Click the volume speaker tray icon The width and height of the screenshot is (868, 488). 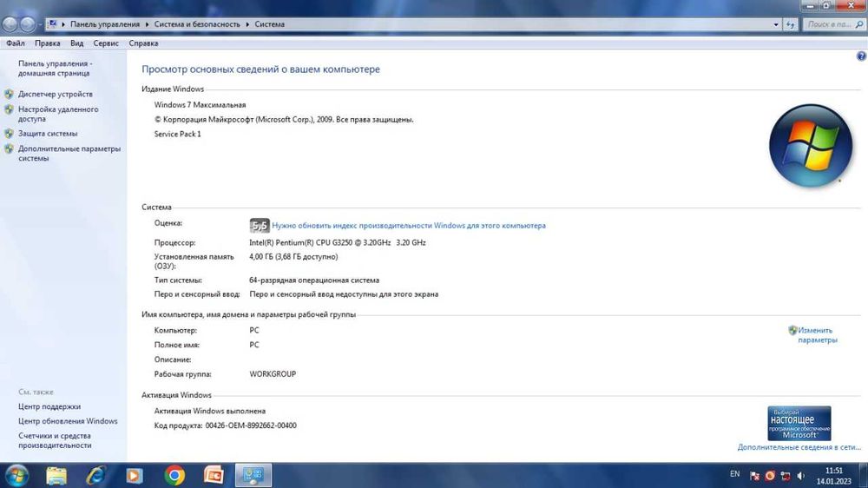pos(800,476)
